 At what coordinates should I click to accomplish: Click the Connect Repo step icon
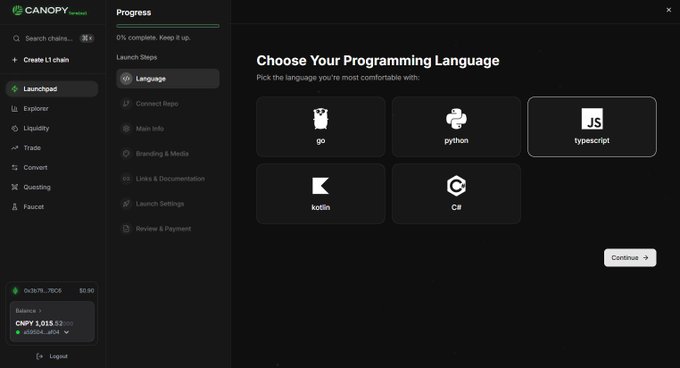[x=126, y=104]
